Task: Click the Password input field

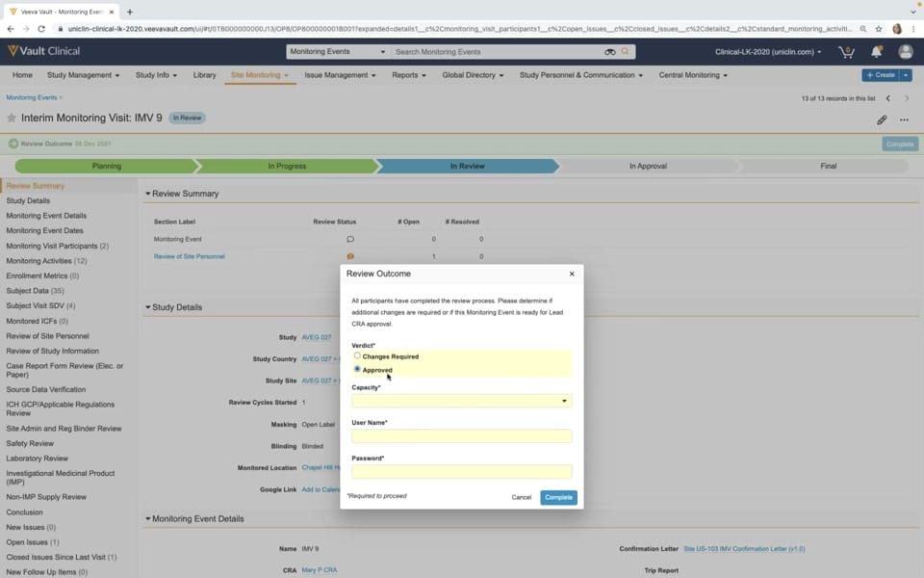Action: click(x=461, y=472)
